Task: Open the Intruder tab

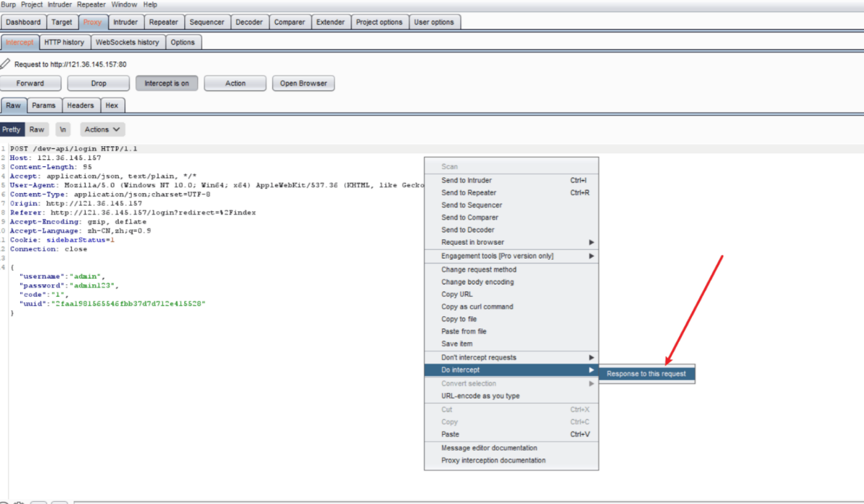Action: tap(126, 22)
